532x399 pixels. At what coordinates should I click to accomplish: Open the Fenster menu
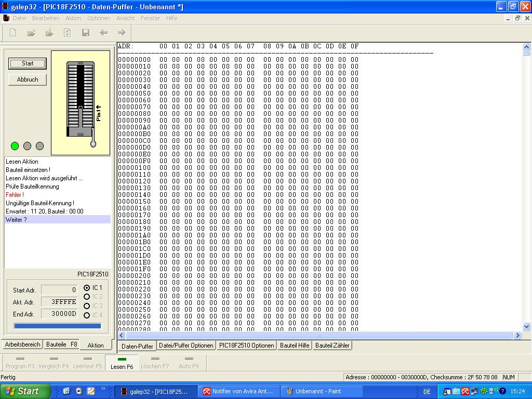pos(150,18)
